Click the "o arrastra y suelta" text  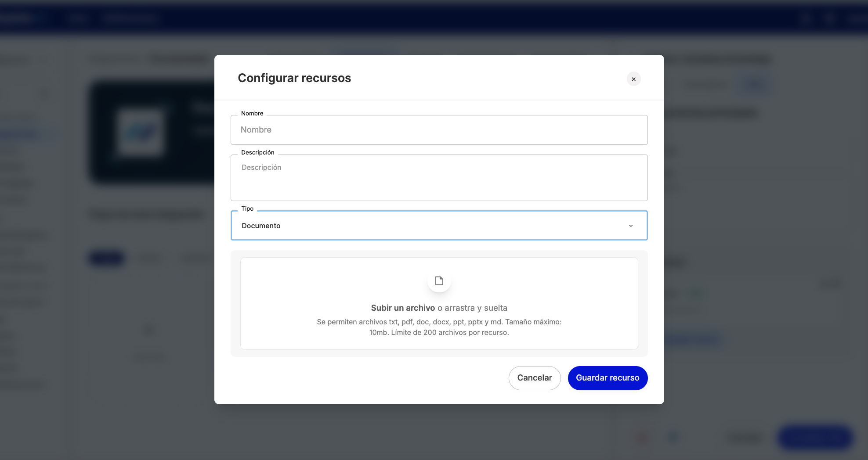click(x=472, y=308)
